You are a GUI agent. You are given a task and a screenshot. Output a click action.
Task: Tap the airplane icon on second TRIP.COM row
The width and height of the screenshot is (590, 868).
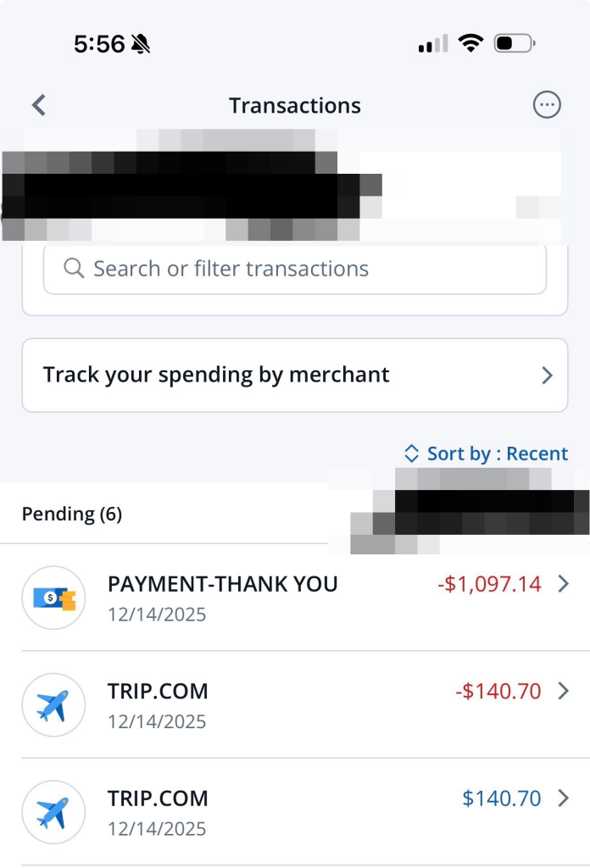pyautogui.click(x=53, y=812)
